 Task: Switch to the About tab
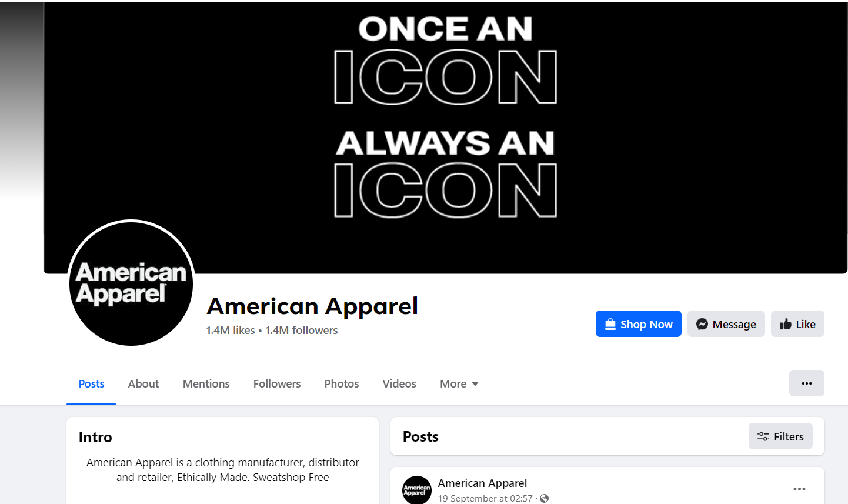coord(143,383)
